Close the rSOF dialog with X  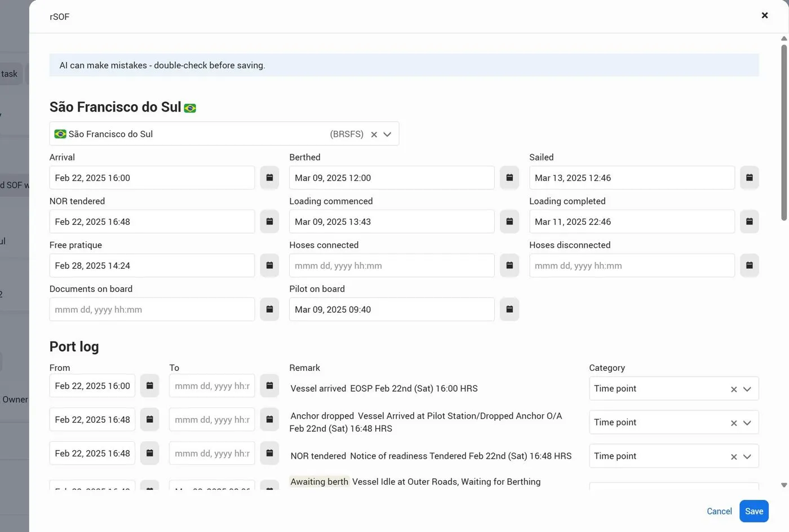coord(765,15)
